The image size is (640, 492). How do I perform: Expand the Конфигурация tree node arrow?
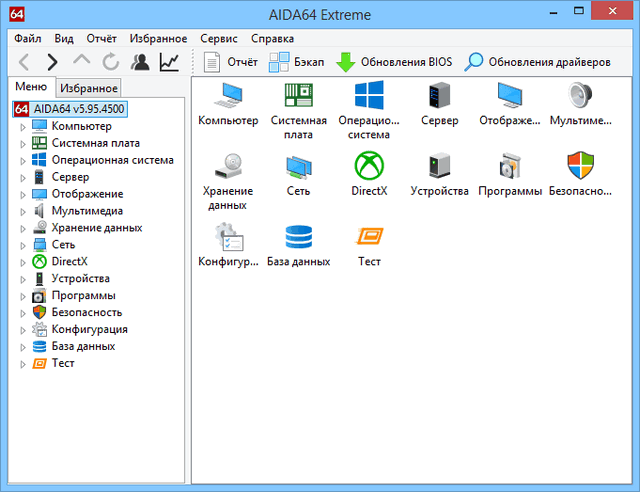[23, 330]
